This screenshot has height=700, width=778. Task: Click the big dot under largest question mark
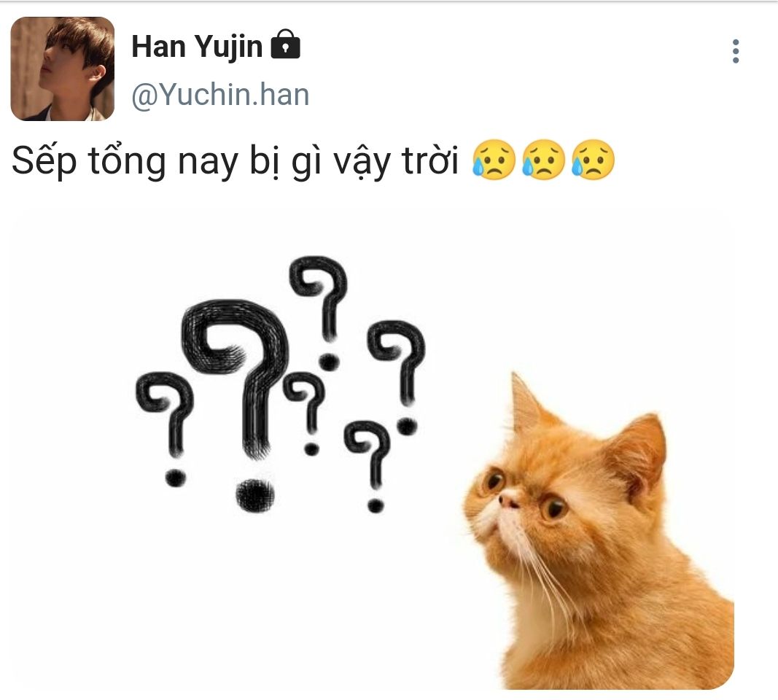click(255, 495)
